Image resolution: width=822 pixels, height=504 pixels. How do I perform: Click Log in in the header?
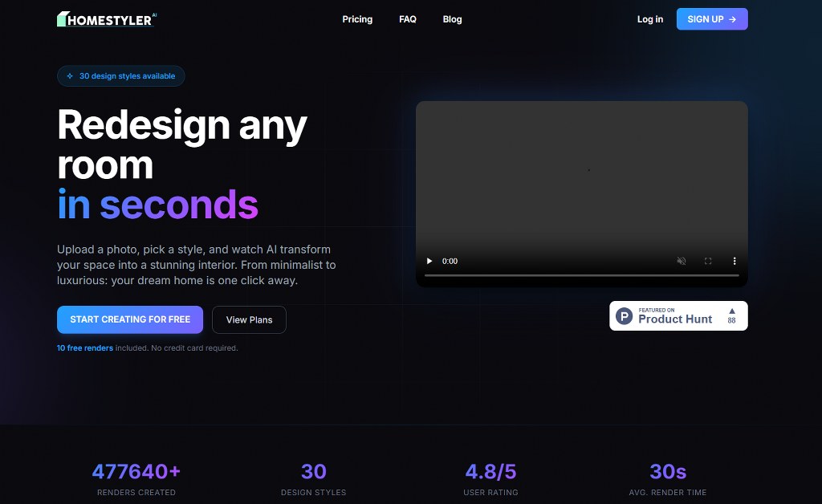(x=650, y=19)
